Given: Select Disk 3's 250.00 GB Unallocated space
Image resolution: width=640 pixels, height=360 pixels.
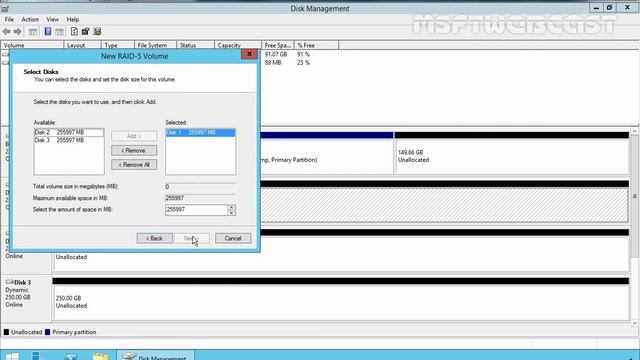Looking at the screenshot, I should pyautogui.click(x=341, y=302).
